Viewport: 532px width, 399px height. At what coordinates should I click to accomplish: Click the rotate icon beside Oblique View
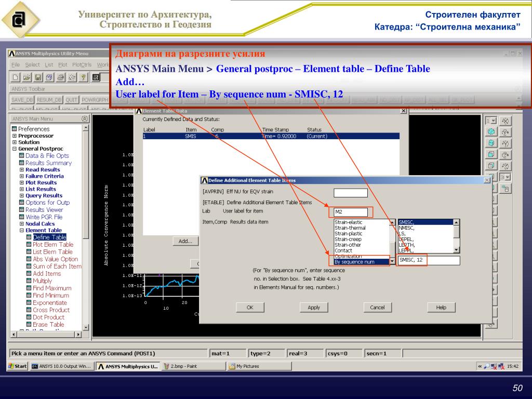[505, 143]
